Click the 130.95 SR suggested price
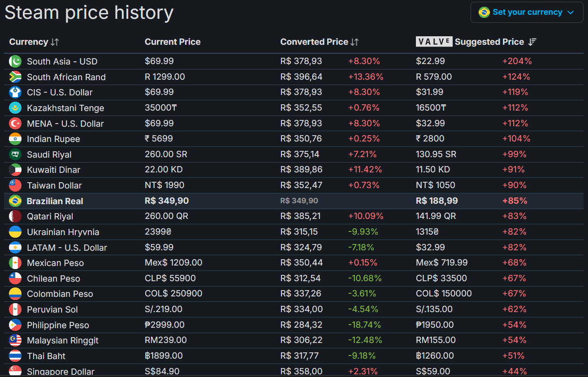The width and height of the screenshot is (588, 377). (436, 154)
